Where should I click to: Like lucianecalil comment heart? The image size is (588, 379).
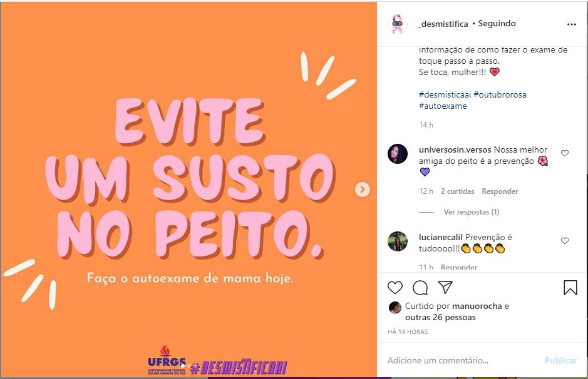click(x=565, y=241)
